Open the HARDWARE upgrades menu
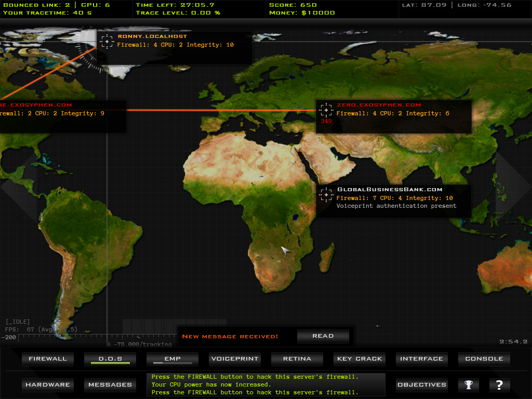The image size is (532, 399). pyautogui.click(x=48, y=385)
